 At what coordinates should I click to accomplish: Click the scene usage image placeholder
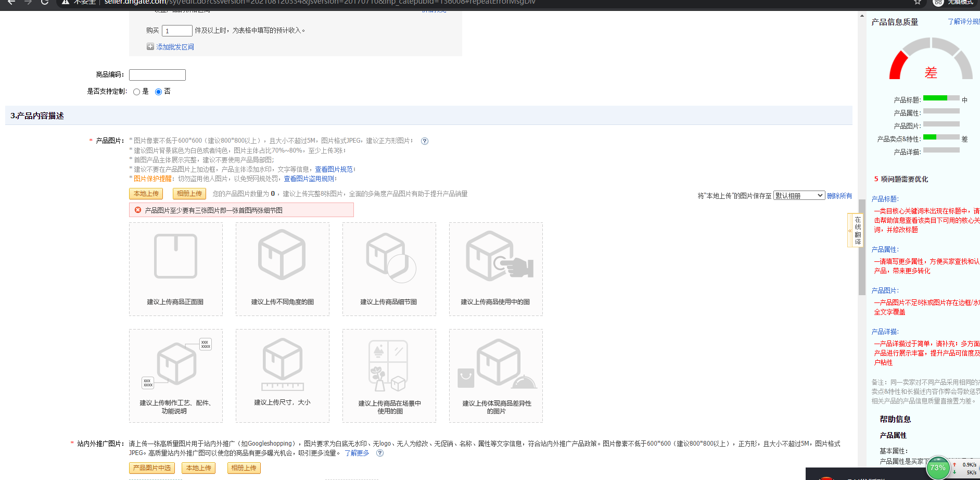[x=389, y=375]
